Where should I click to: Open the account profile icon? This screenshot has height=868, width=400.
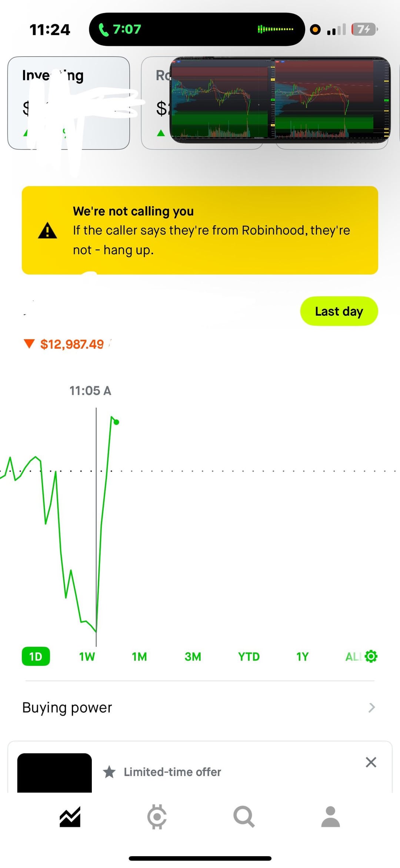pos(330,817)
